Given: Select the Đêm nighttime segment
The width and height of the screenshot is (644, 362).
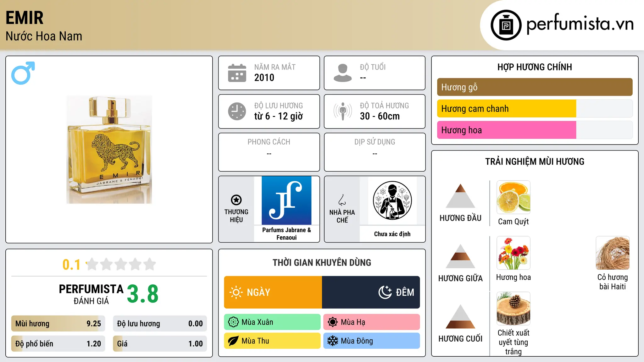Looking at the screenshot, I should point(371,292).
